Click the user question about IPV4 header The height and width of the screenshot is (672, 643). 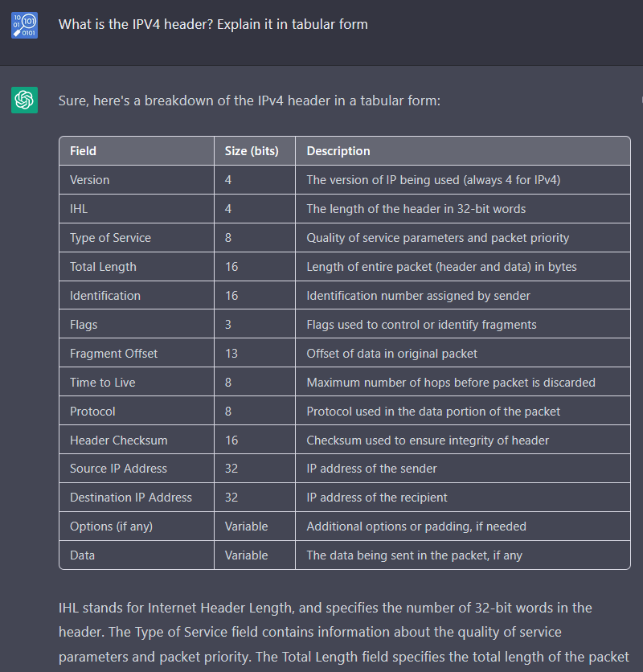click(213, 24)
